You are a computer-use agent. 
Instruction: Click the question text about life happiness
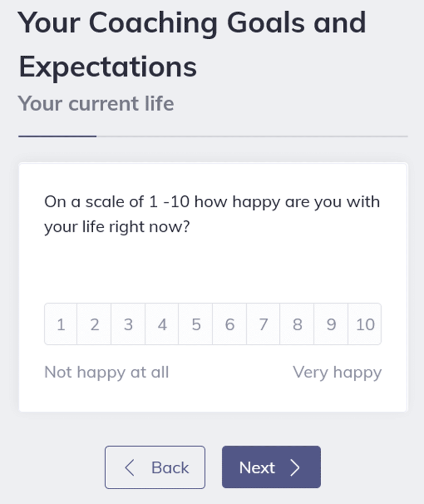pyautogui.click(x=212, y=214)
